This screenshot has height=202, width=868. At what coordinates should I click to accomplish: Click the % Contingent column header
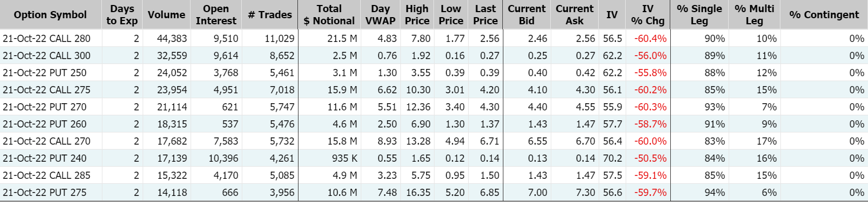[x=824, y=15]
